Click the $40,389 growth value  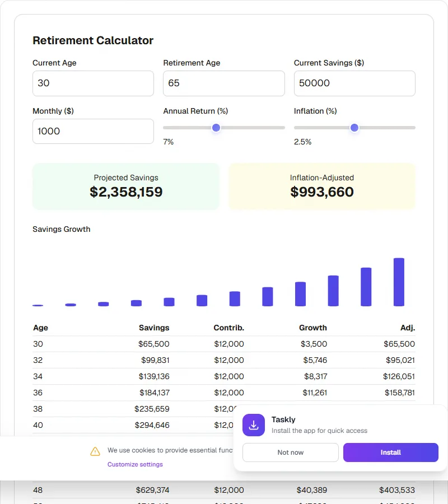pyautogui.click(x=312, y=490)
